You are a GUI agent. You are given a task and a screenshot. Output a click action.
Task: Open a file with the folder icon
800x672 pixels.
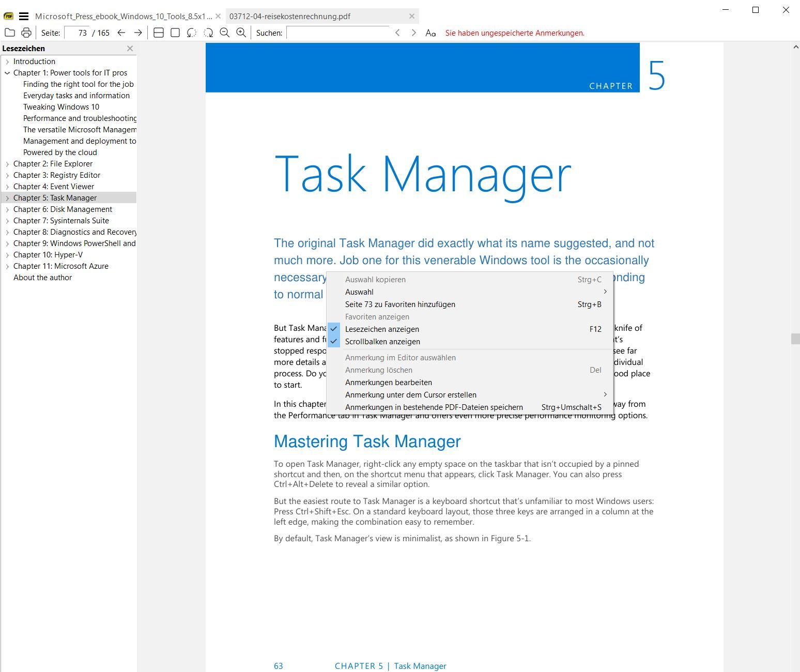point(9,33)
